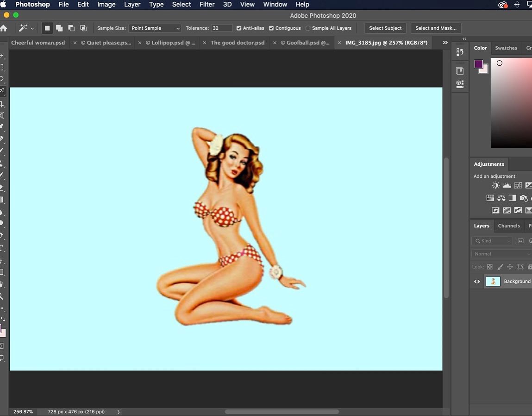Click inside the color picker field
The image size is (532, 416).
pyautogui.click(x=511, y=103)
